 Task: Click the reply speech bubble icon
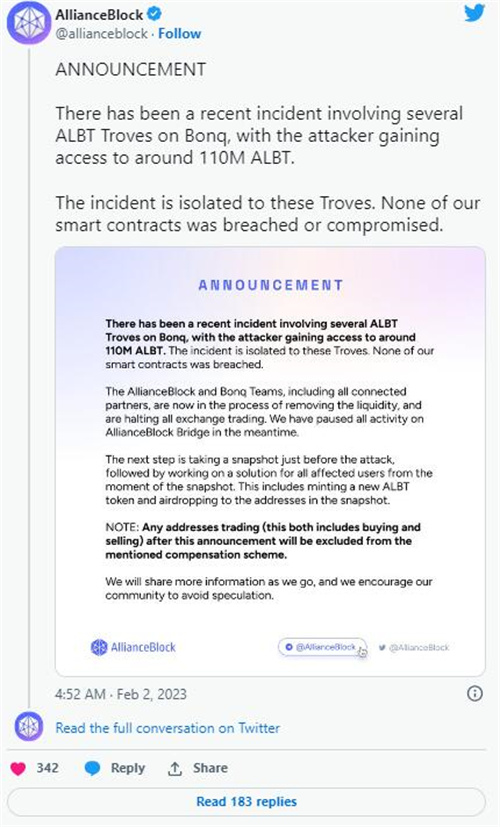[92, 768]
